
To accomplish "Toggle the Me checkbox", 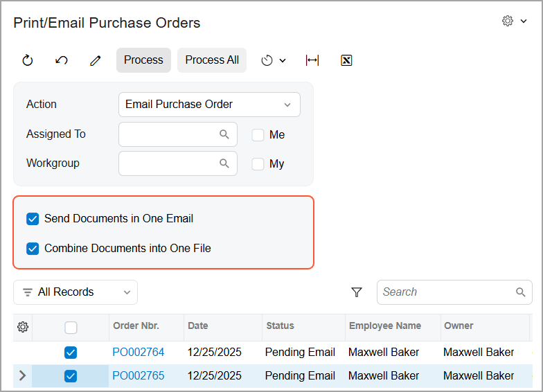I will [258, 135].
